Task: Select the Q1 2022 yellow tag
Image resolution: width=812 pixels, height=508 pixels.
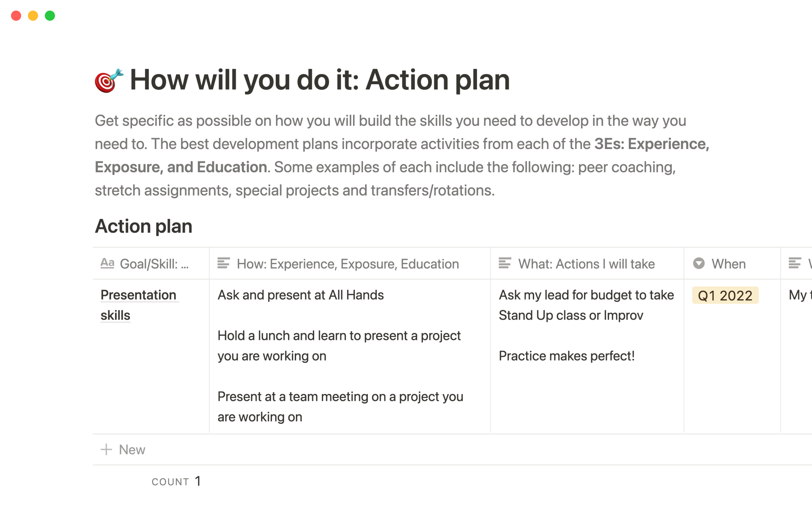Action: pos(725,295)
